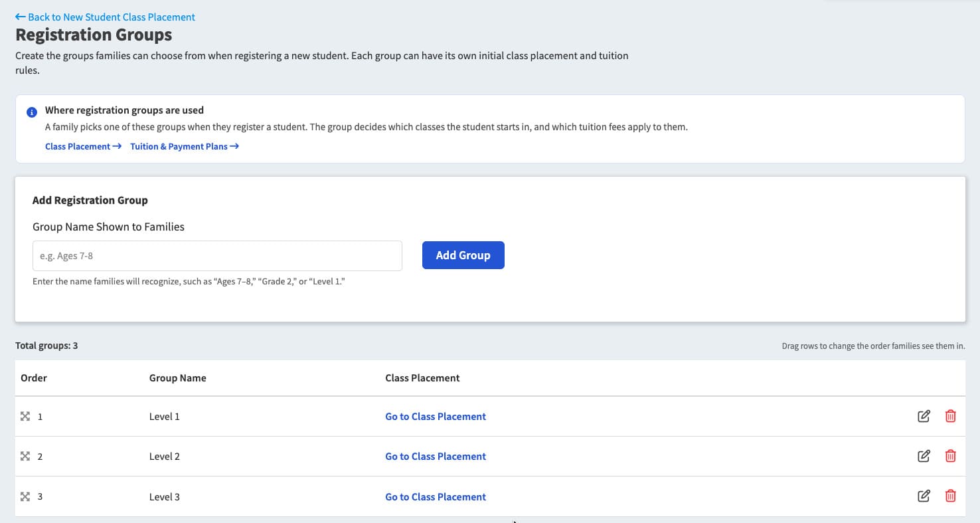Viewport: 980px width, 523px height.
Task: Click the drag handle icon for row 2
Action: (x=25, y=456)
